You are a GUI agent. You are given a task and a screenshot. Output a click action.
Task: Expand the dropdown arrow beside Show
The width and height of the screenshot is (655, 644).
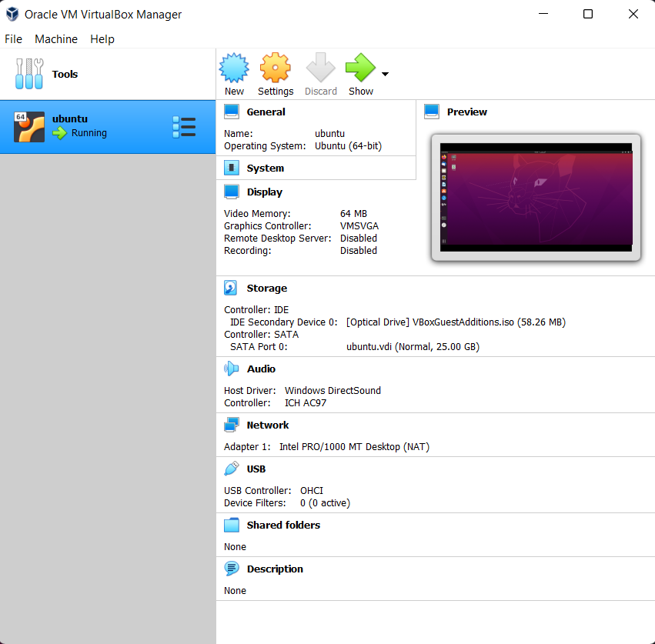(385, 75)
